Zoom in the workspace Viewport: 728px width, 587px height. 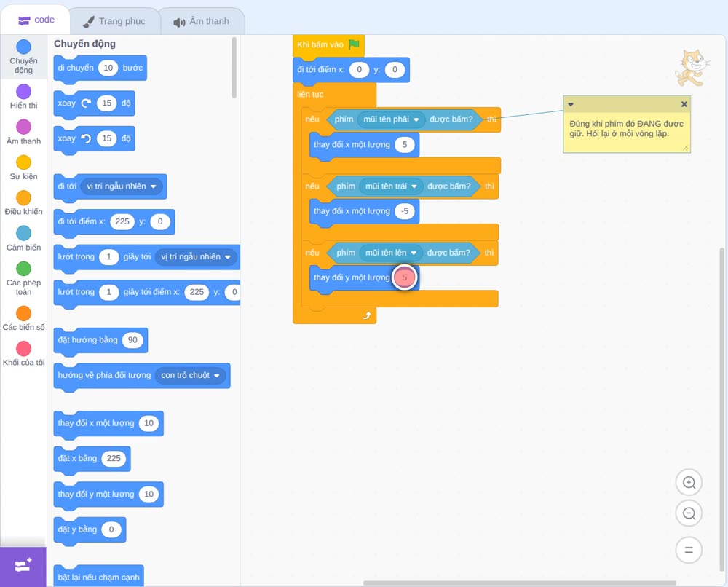(689, 483)
